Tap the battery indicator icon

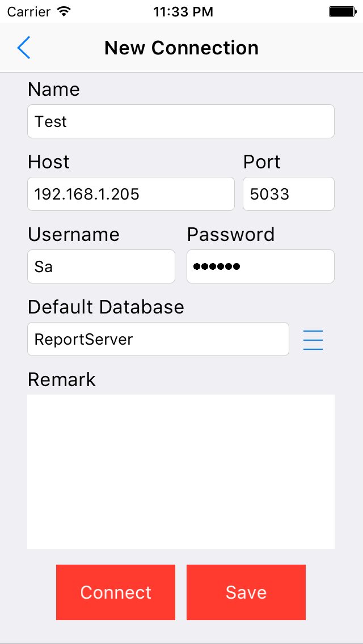[341, 10]
